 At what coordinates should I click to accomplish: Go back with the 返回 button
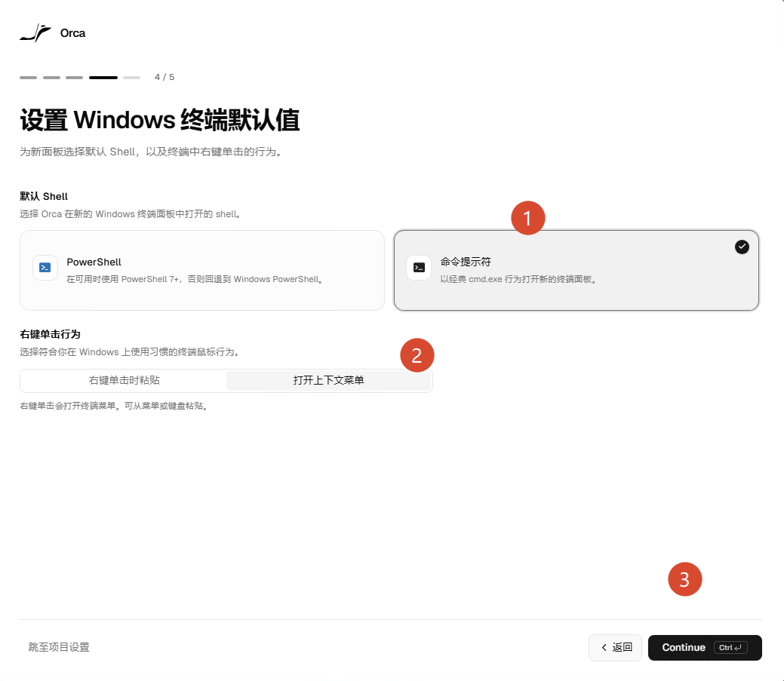(x=616, y=648)
